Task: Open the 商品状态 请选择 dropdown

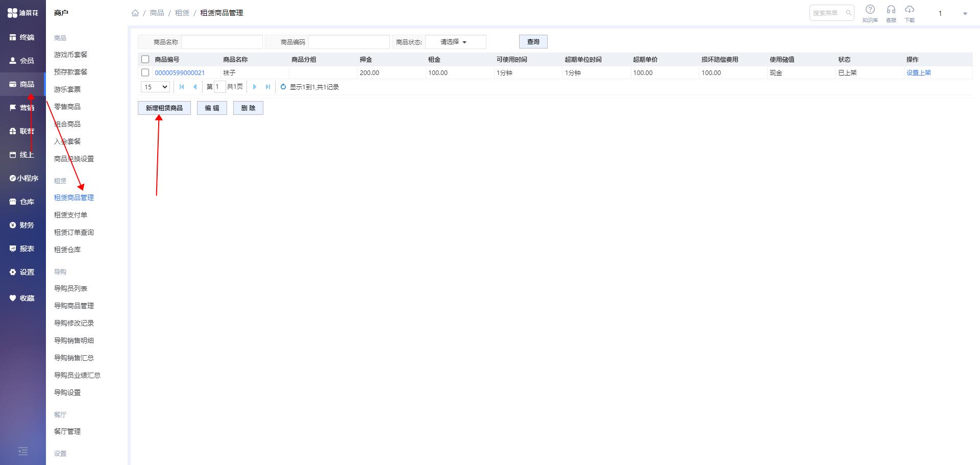Action: click(455, 42)
